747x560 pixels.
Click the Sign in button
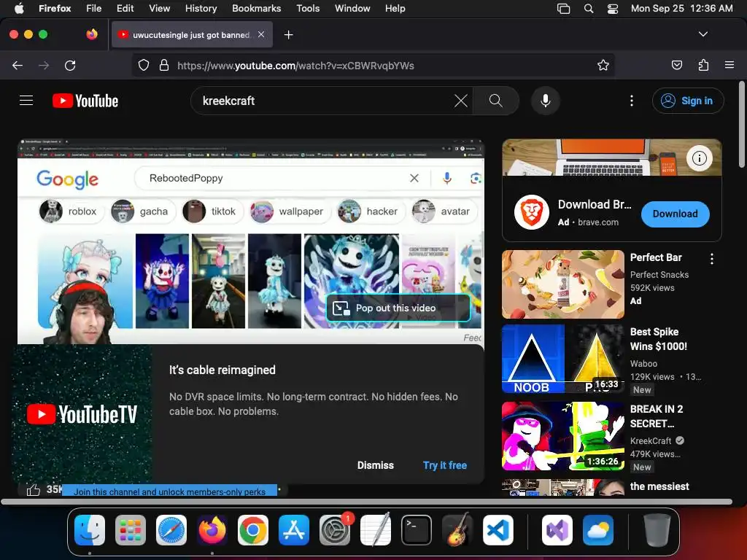tap(688, 101)
